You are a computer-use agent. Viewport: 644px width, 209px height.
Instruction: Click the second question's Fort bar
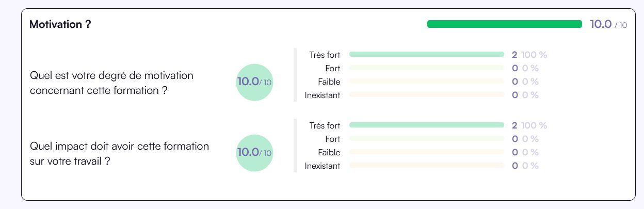[427, 138]
